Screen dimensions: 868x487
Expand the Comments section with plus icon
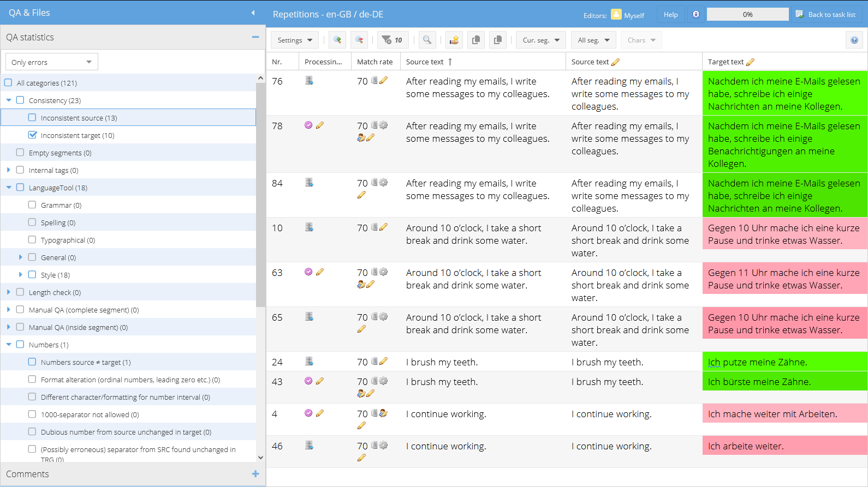[255, 474]
